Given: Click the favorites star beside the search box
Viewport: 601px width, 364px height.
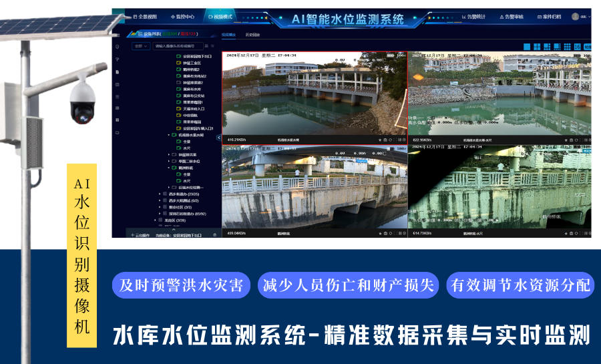Looking at the screenshot, I should click(x=212, y=46).
